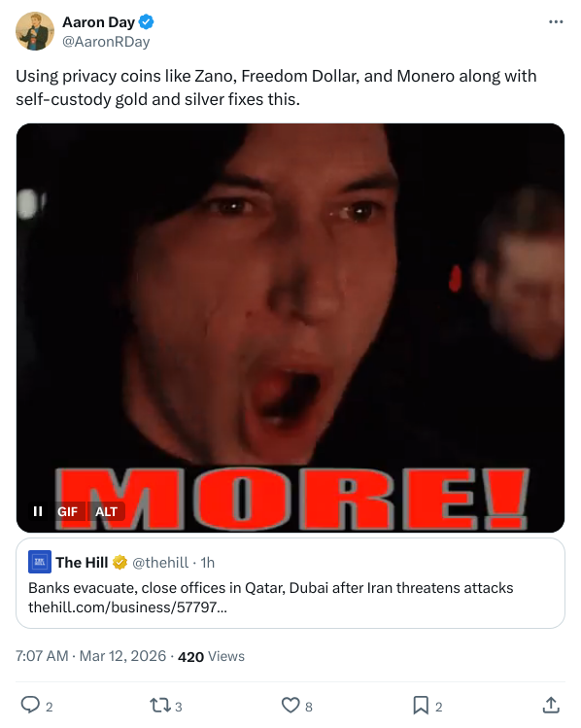Open the MORE! GIF media

pyautogui.click(x=290, y=328)
